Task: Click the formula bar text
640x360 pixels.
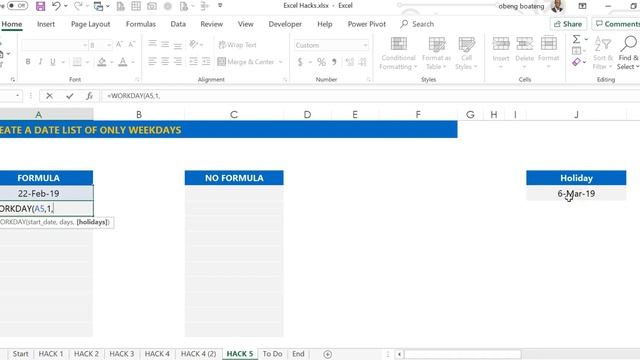Action: pyautogui.click(x=134, y=96)
